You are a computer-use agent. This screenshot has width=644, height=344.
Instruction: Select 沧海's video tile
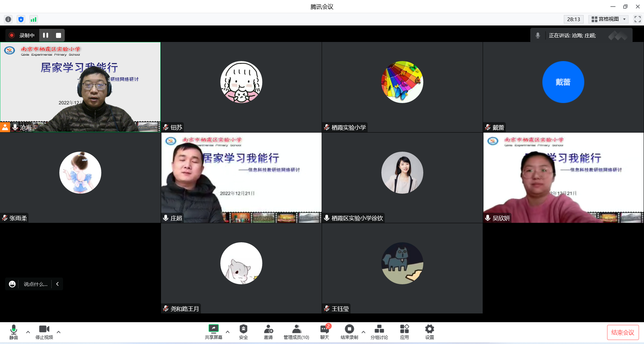[x=80, y=87]
